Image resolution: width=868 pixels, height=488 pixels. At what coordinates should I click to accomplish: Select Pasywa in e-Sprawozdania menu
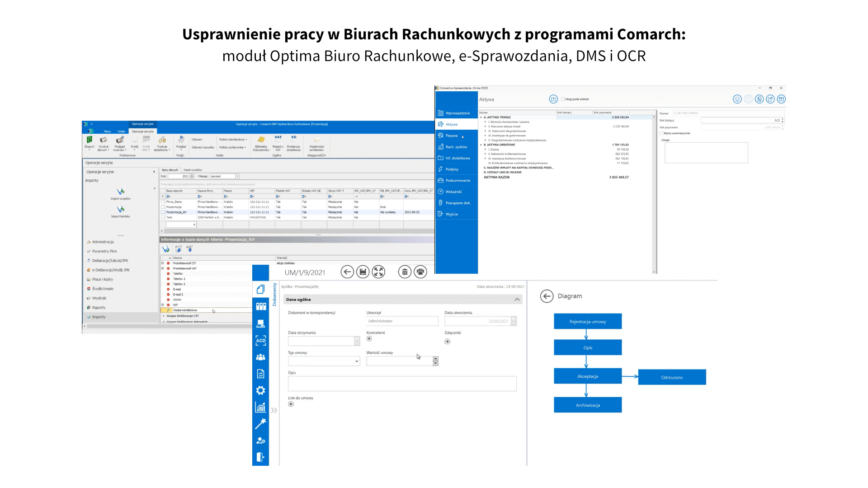point(456,136)
